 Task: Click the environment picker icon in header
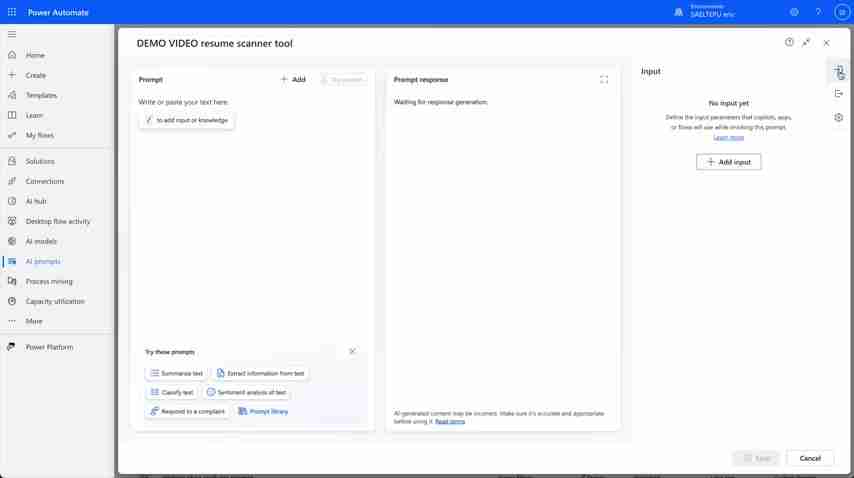(679, 12)
